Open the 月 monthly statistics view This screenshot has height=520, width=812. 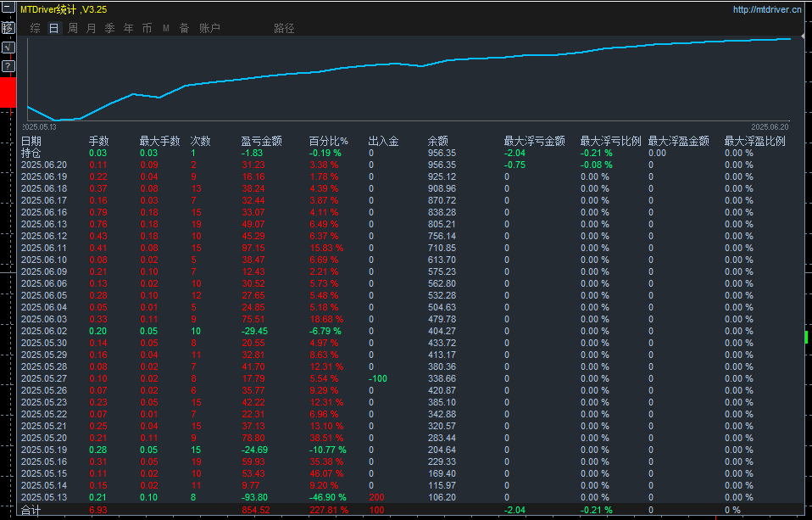pos(90,27)
